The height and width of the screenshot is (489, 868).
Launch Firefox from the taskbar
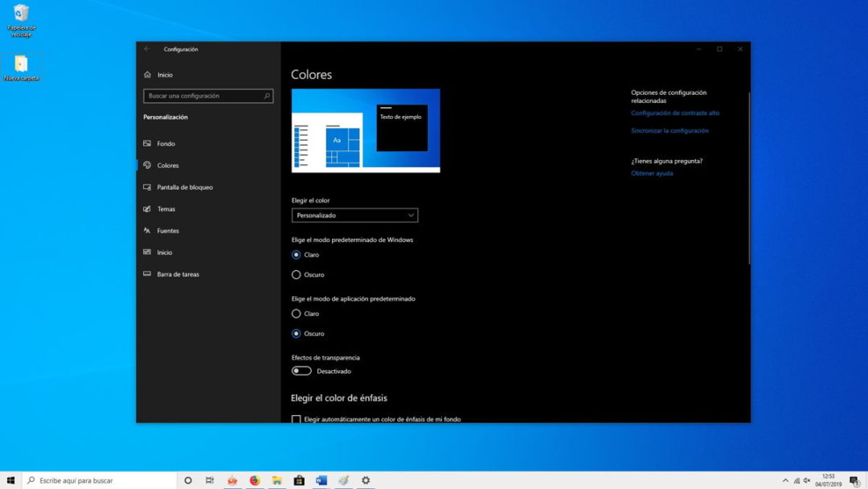point(254,479)
